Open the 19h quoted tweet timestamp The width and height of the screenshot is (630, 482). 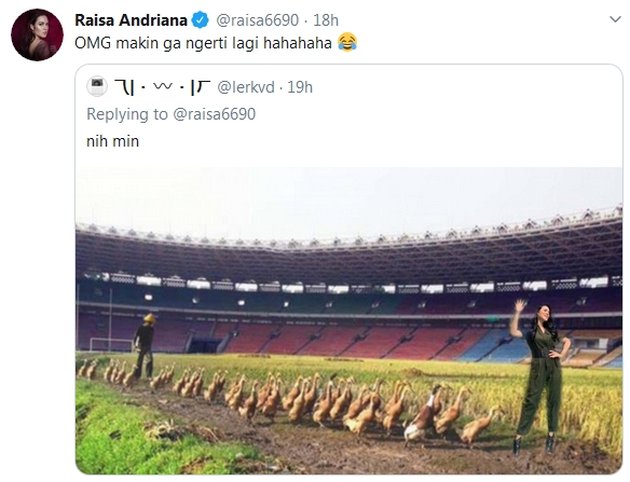300,87
